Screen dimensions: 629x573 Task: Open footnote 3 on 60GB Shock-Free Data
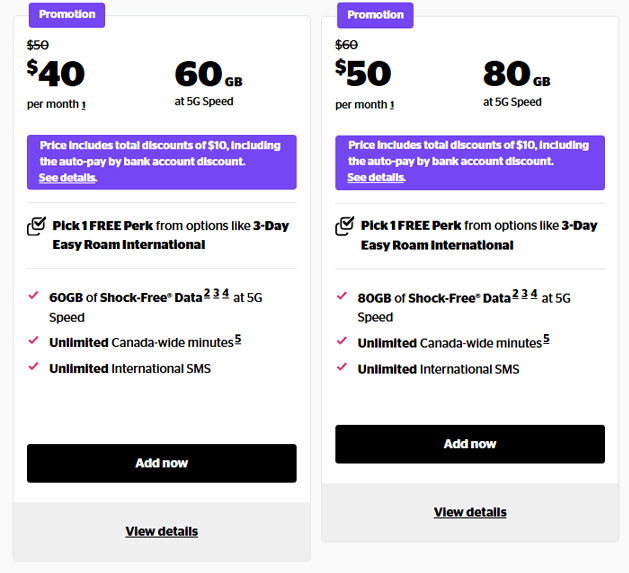tap(216, 293)
